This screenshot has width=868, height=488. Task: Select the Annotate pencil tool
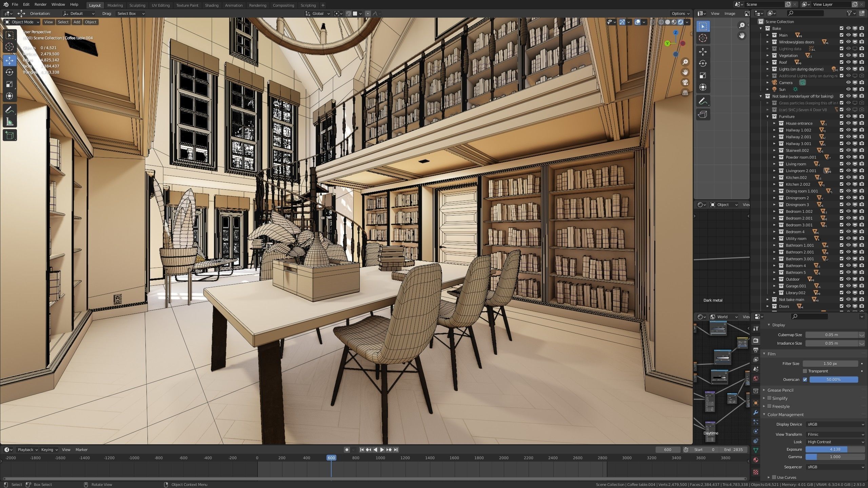point(9,110)
